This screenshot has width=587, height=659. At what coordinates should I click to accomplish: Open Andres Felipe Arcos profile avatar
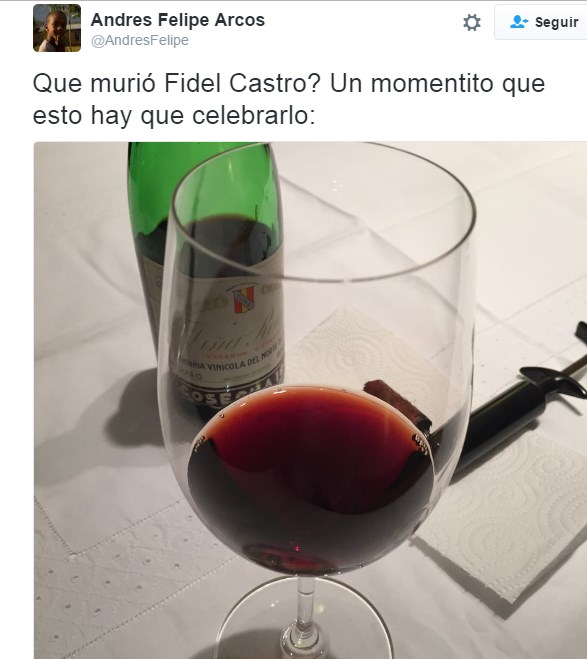pos(57,28)
